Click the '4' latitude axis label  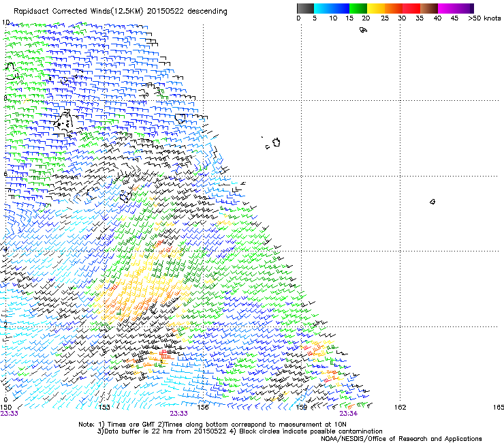[x=5, y=249]
